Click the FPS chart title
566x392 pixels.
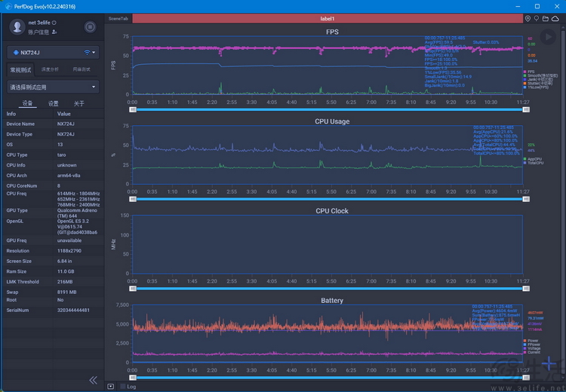[x=332, y=32]
